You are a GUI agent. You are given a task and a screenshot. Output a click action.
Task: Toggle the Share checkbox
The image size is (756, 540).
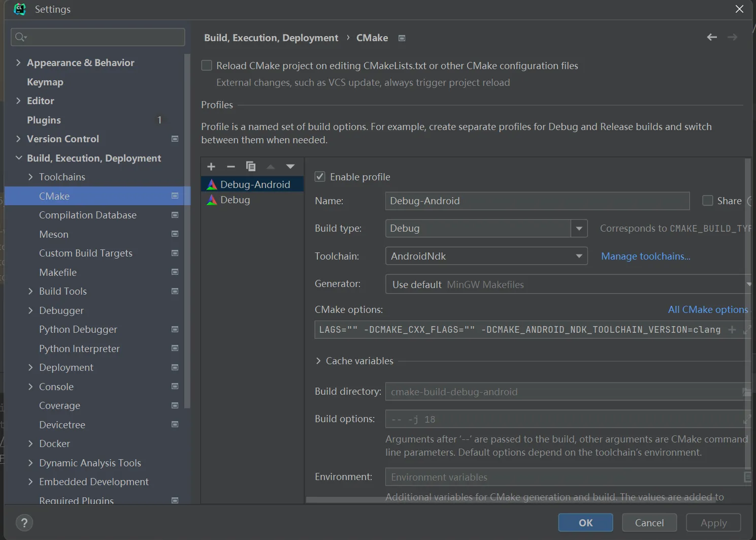[708, 201]
